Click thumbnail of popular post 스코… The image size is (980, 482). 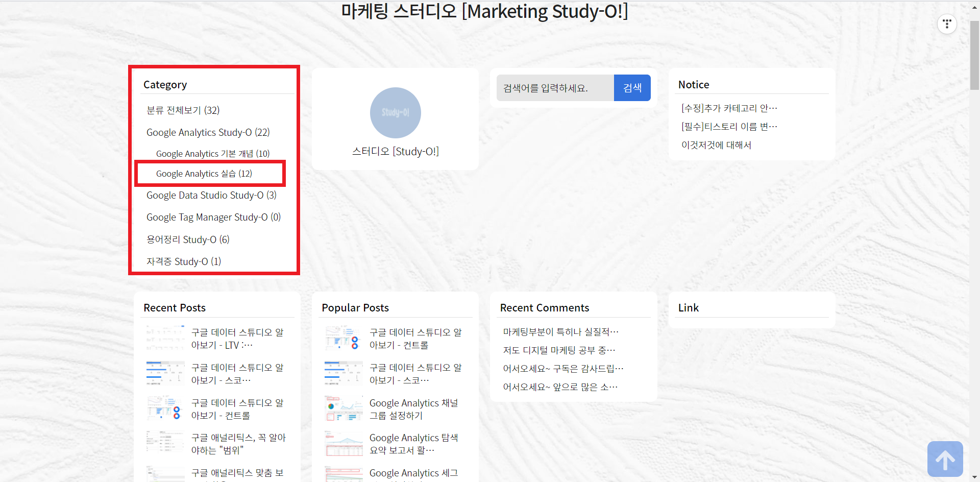pyautogui.click(x=344, y=373)
